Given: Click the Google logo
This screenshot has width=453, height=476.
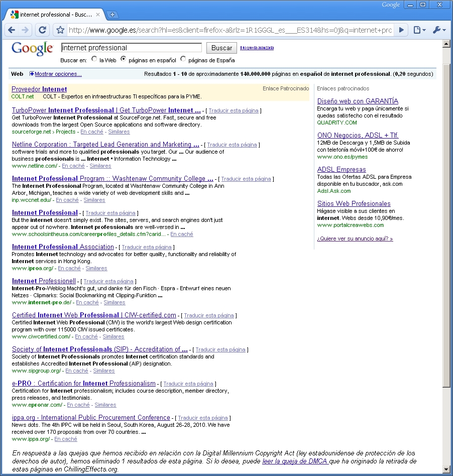Looking at the screenshot, I should (32, 49).
